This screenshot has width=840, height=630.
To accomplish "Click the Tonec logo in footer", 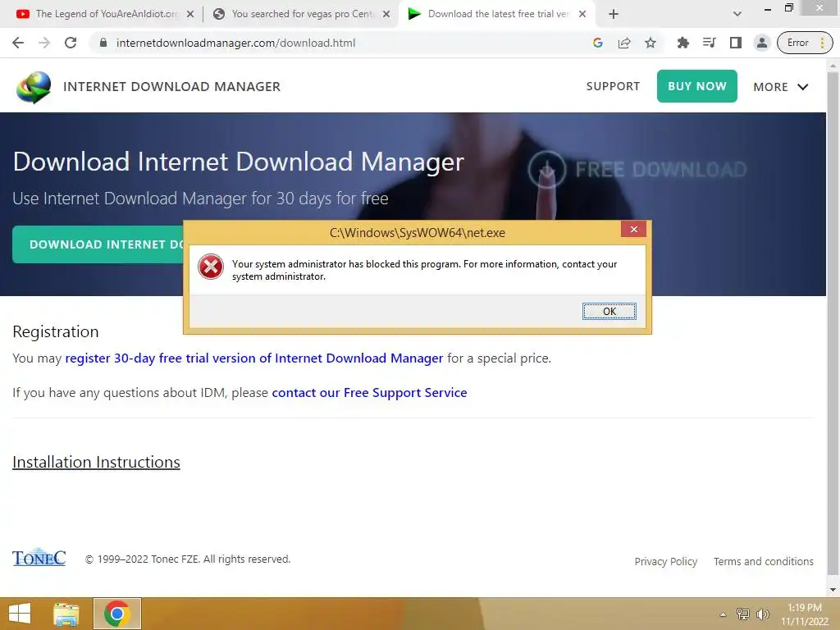I will click(39, 558).
